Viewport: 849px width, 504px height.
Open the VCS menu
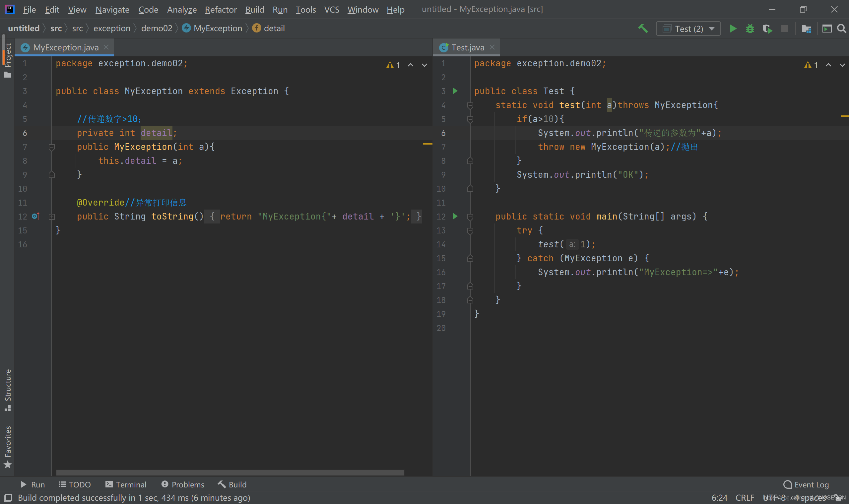coord(332,10)
